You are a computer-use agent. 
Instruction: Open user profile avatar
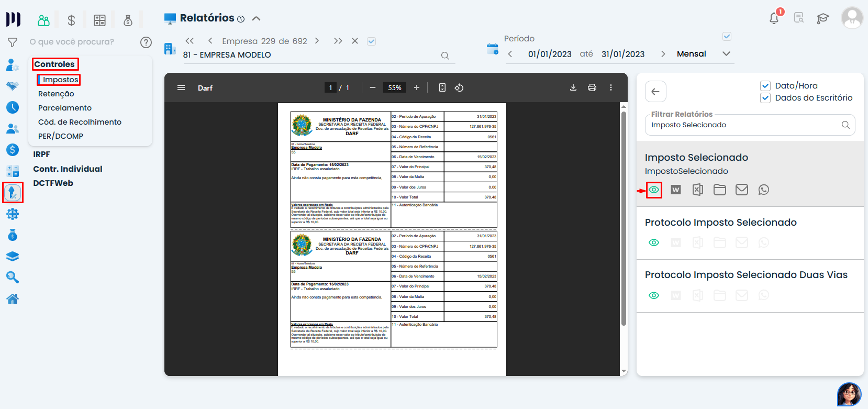pos(852,18)
